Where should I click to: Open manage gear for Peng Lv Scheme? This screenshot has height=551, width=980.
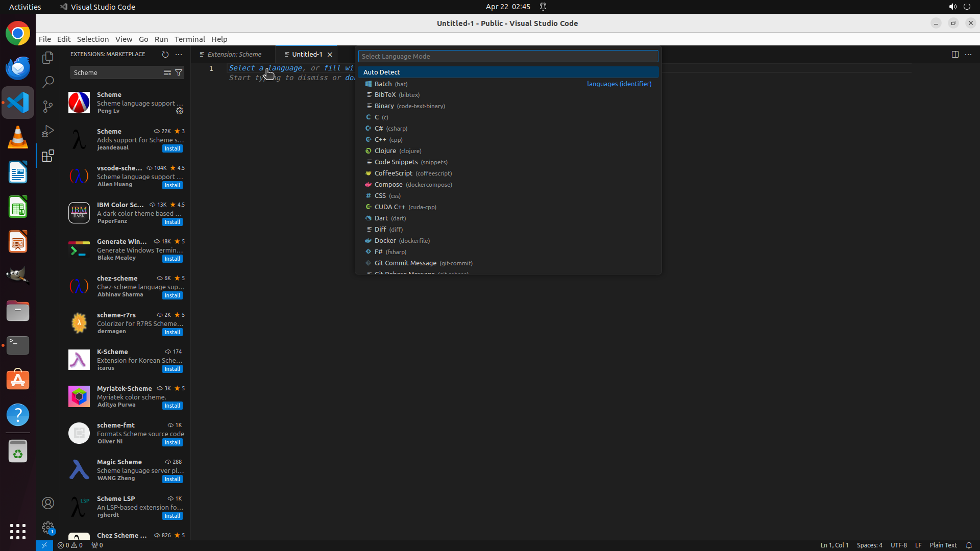pyautogui.click(x=180, y=111)
